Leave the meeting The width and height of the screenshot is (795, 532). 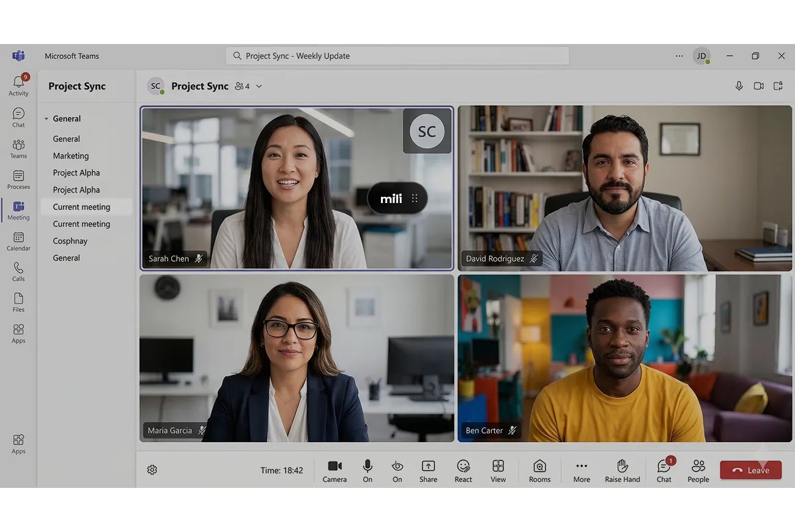pos(750,470)
